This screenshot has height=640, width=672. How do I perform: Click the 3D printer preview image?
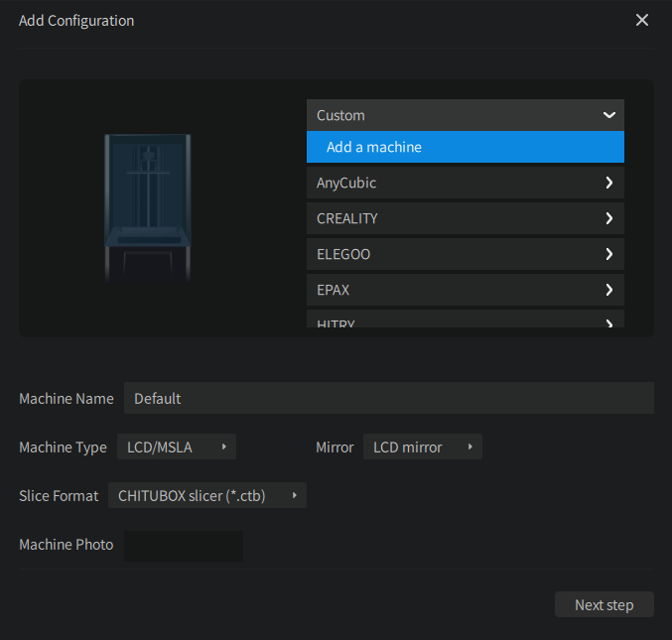click(148, 206)
